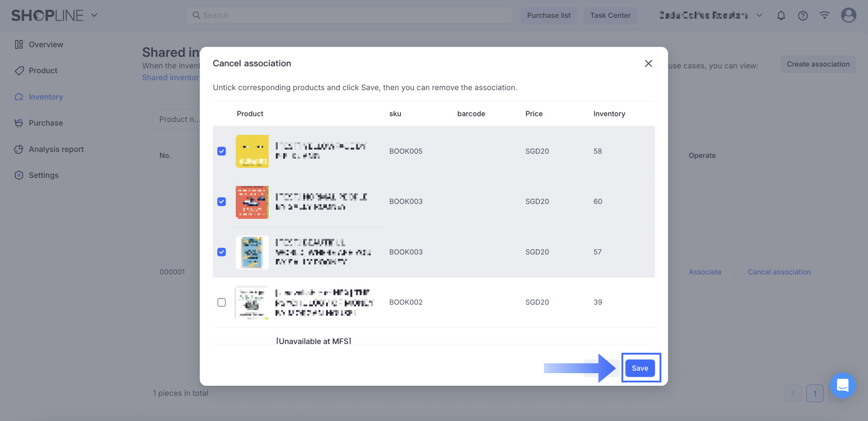The width and height of the screenshot is (868, 421).
Task: Untick the BOOK005 product checkbox
Action: (222, 151)
